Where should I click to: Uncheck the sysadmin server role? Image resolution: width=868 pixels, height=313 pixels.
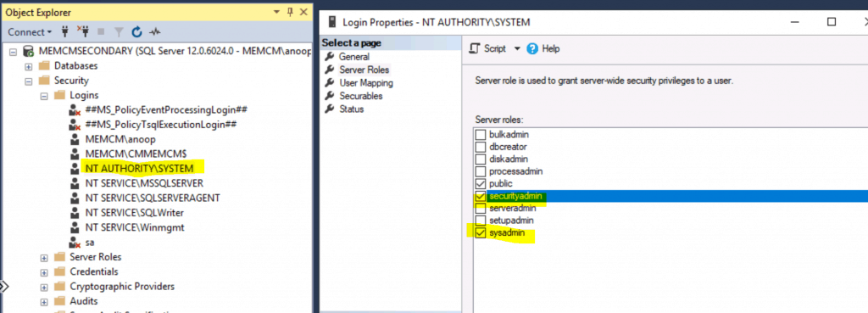pos(481,232)
